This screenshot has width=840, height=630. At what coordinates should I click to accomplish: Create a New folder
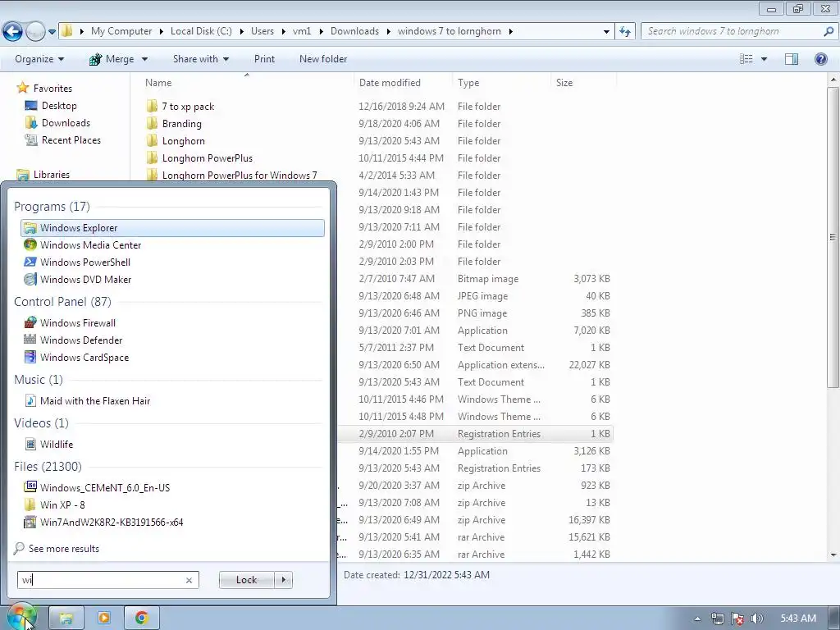pyautogui.click(x=323, y=59)
